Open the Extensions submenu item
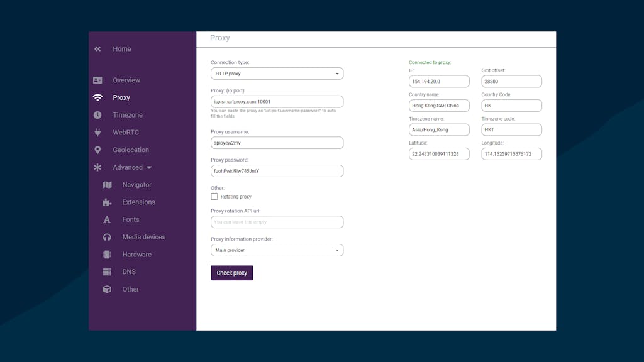The image size is (644, 362). 138,202
